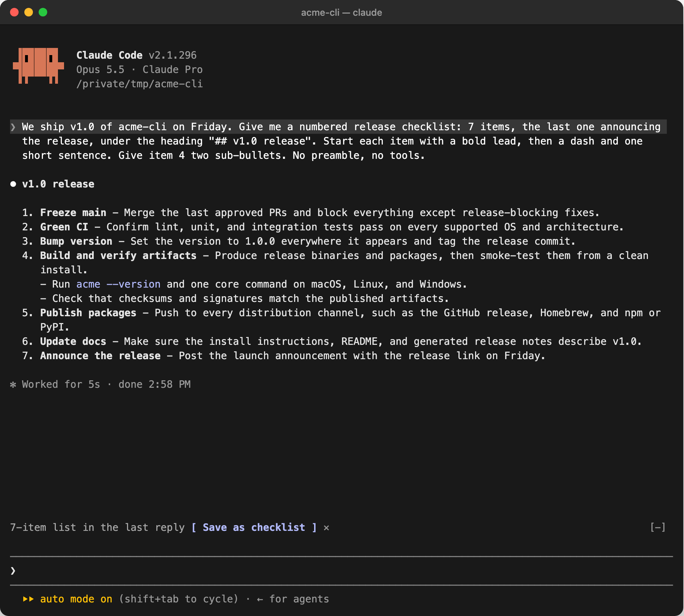Select the "Publish packages" list item

pyautogui.click(x=341, y=320)
